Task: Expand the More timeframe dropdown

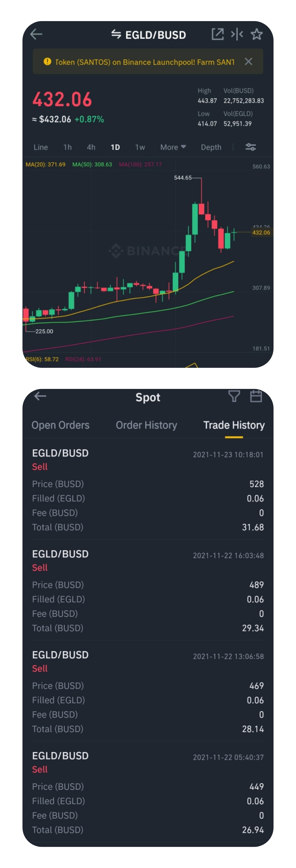Action: click(173, 147)
